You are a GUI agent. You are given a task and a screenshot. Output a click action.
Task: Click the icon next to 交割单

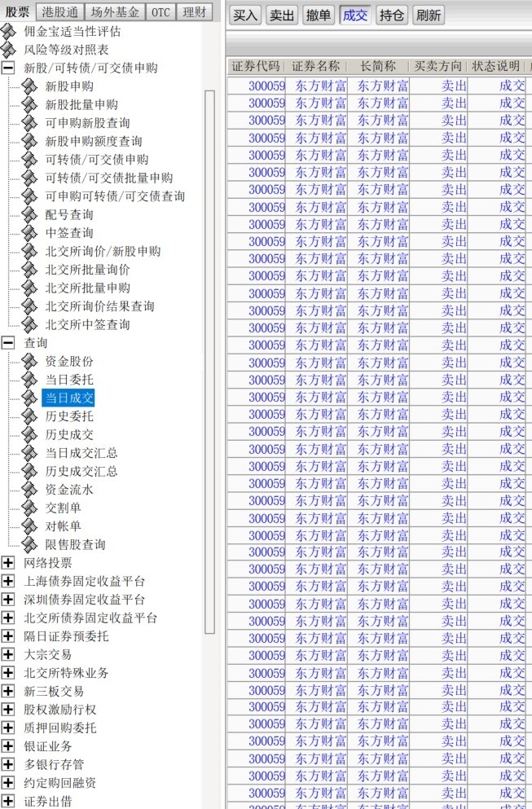click(29, 508)
